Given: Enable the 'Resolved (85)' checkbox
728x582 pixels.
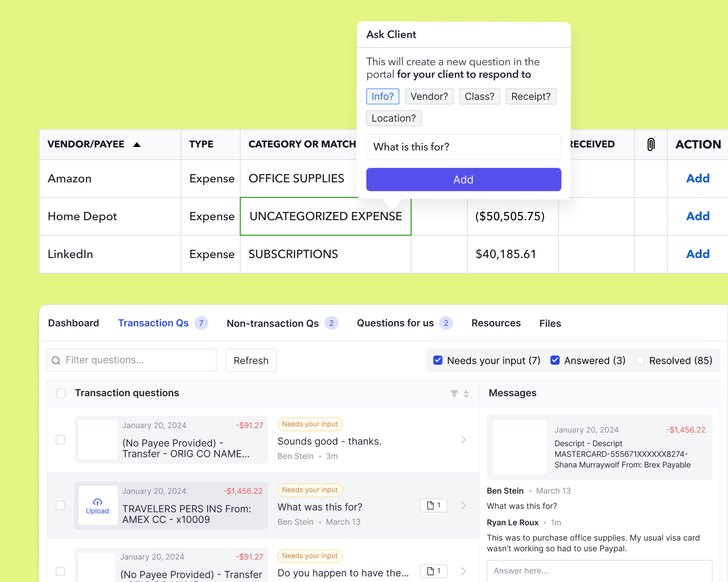Looking at the screenshot, I should [x=640, y=360].
